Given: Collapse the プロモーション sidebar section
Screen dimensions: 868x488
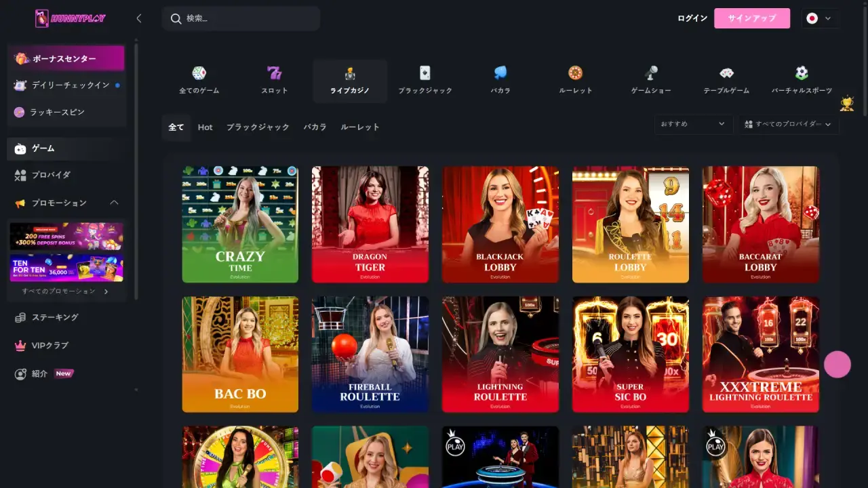Looking at the screenshot, I should click(114, 203).
